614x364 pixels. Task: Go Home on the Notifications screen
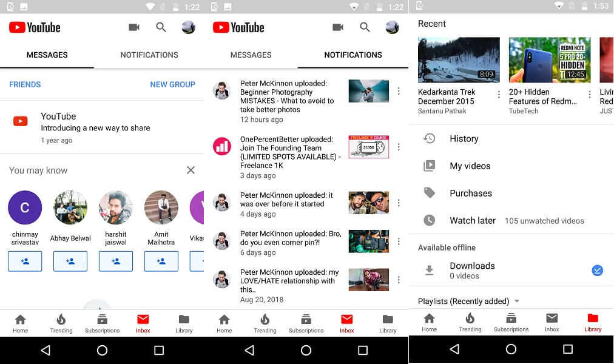224,324
